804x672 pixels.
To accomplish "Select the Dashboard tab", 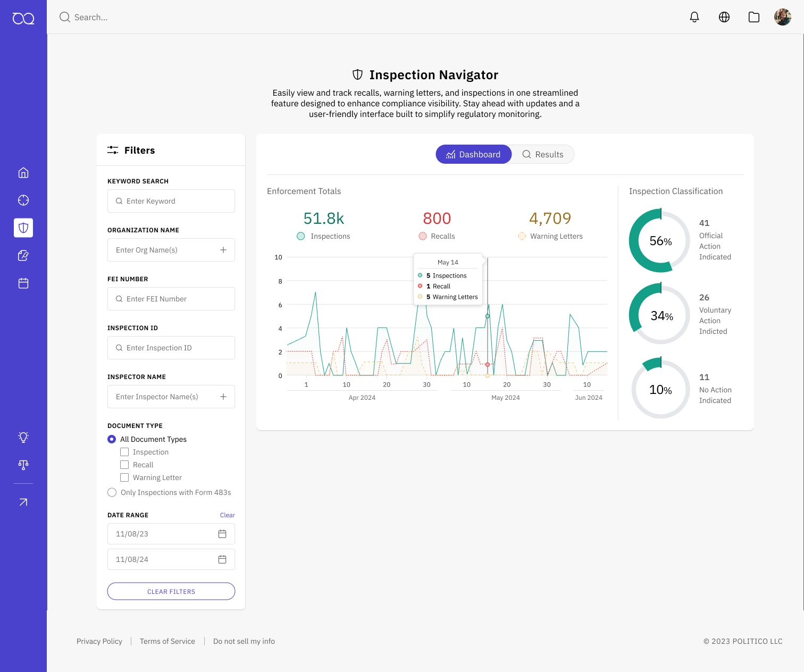I will [473, 154].
